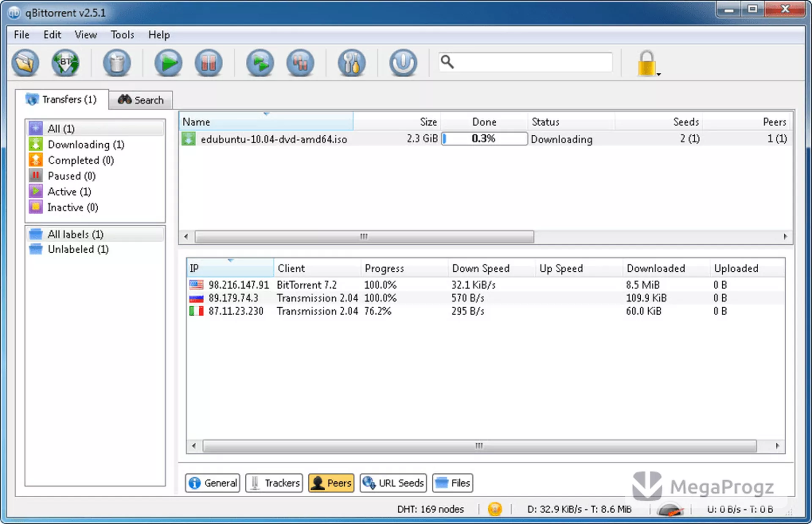812x524 pixels.
Task: Click the lock UI padlock icon
Action: point(646,63)
